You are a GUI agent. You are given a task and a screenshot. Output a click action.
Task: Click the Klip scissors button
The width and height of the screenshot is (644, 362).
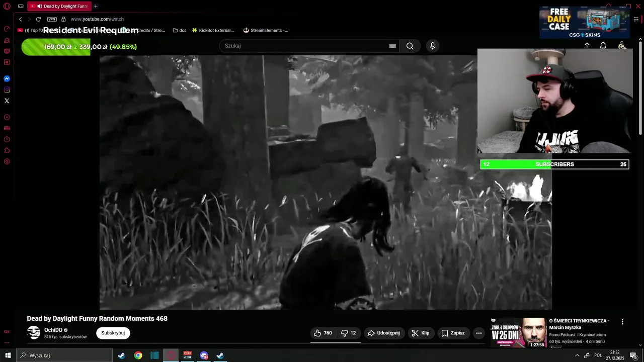point(421,333)
